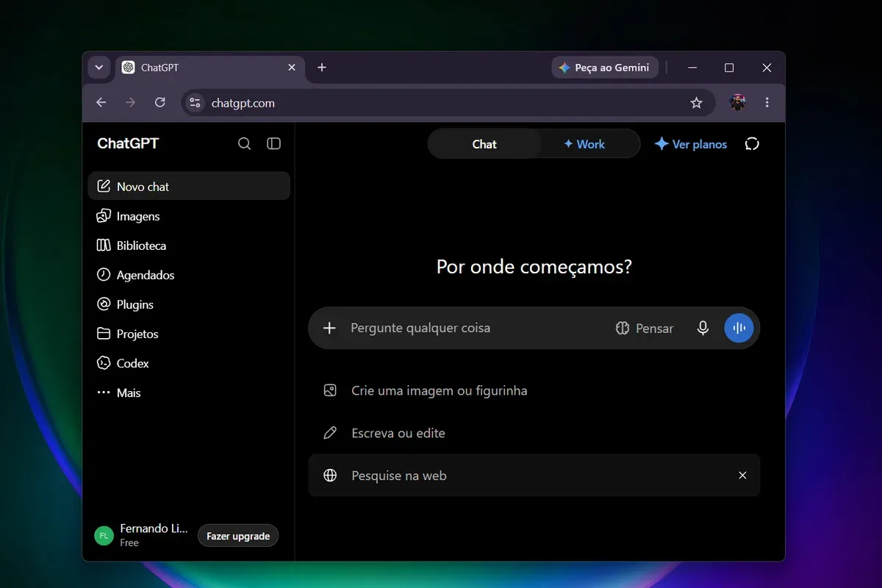Dismiss the Pesquise na web suggestion
The image size is (882, 588).
(x=742, y=476)
